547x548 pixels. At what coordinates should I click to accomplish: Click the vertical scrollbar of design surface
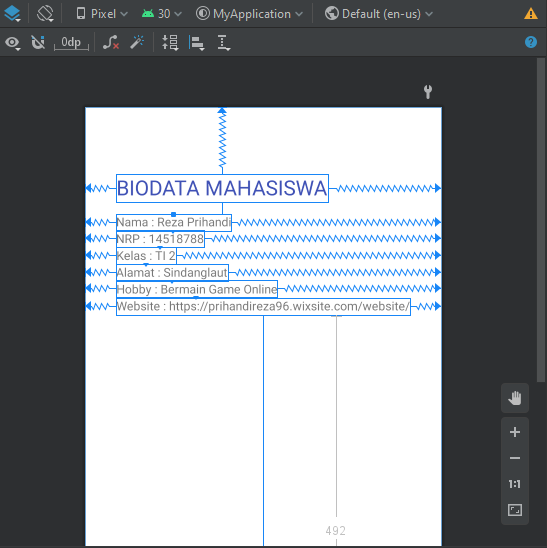pos(541,220)
